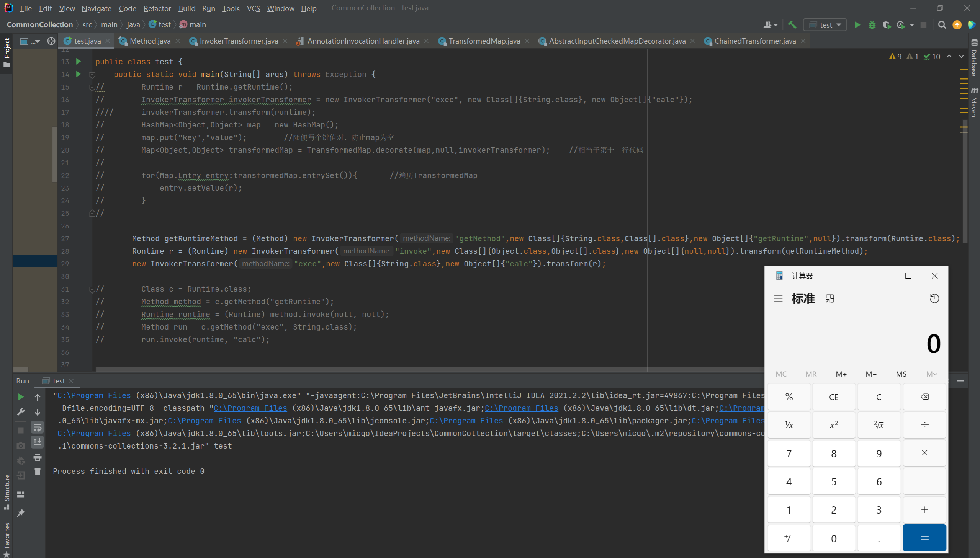Rerun test in the Run panel

(x=21, y=397)
